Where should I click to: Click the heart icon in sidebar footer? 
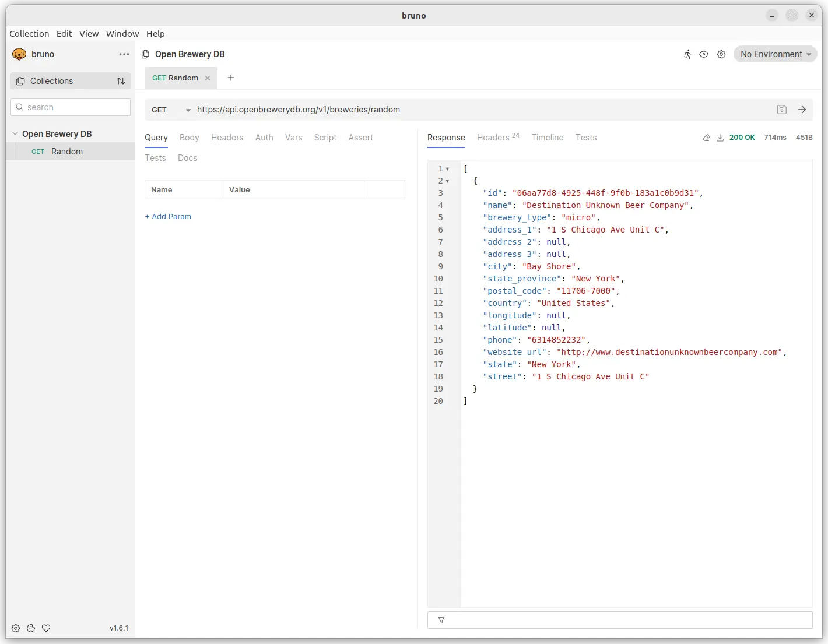(46, 628)
